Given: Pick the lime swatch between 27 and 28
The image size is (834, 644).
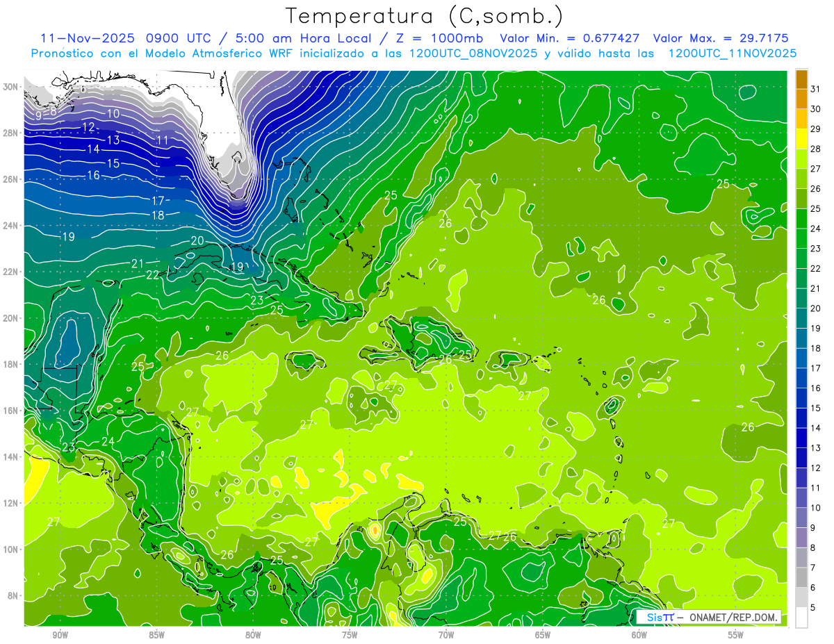Looking at the screenshot, I should coord(801,159).
